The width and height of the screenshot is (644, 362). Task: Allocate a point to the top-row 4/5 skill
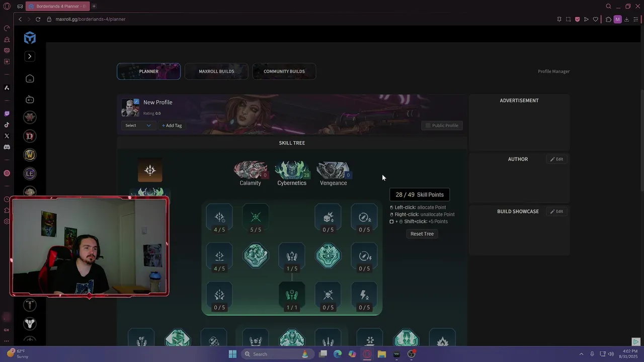(x=219, y=218)
